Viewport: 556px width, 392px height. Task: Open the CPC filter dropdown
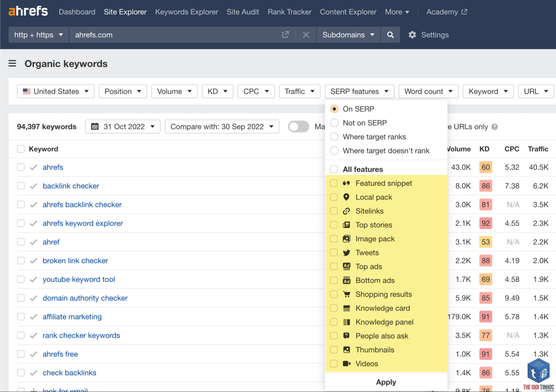point(256,91)
